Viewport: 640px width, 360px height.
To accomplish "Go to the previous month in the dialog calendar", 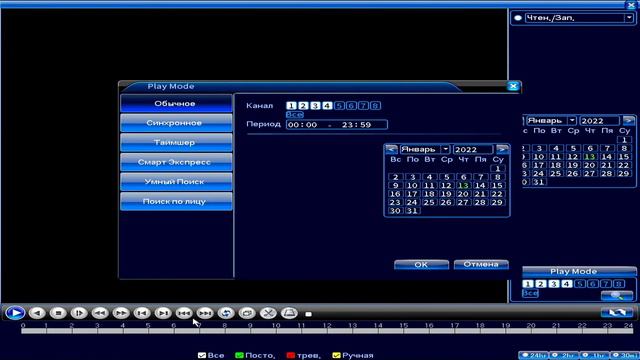I will point(391,149).
